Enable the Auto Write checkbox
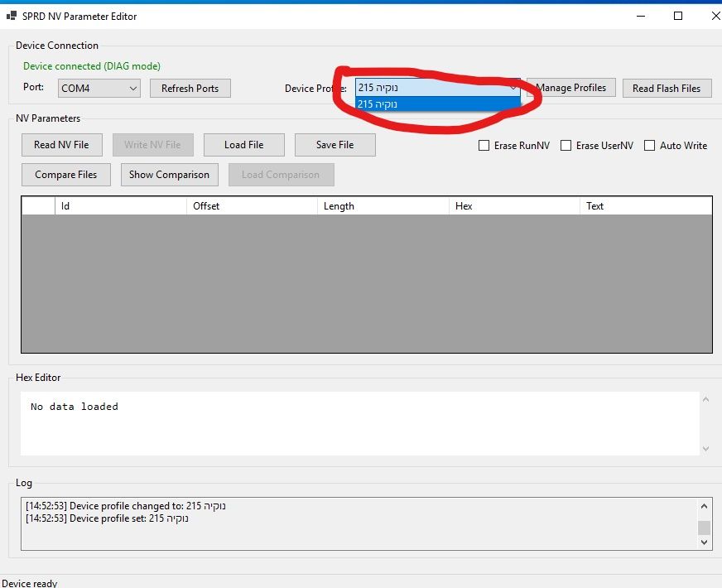 point(650,146)
